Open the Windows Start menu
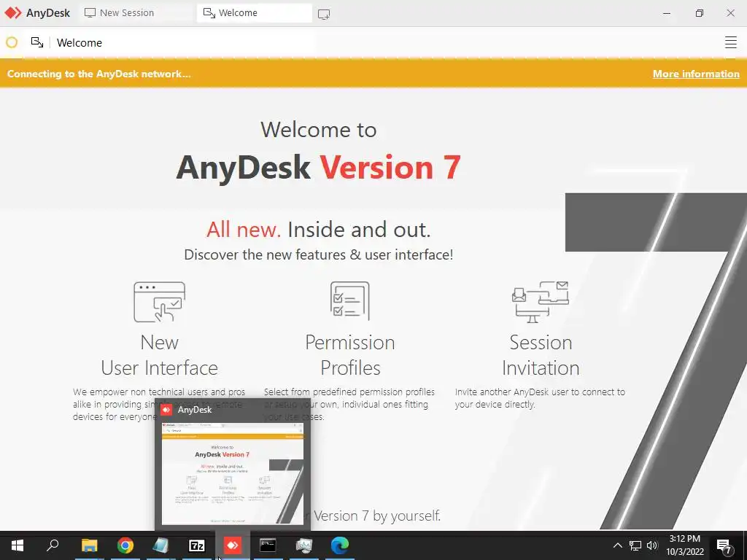Screen dimensions: 747x560 (x=18, y=545)
